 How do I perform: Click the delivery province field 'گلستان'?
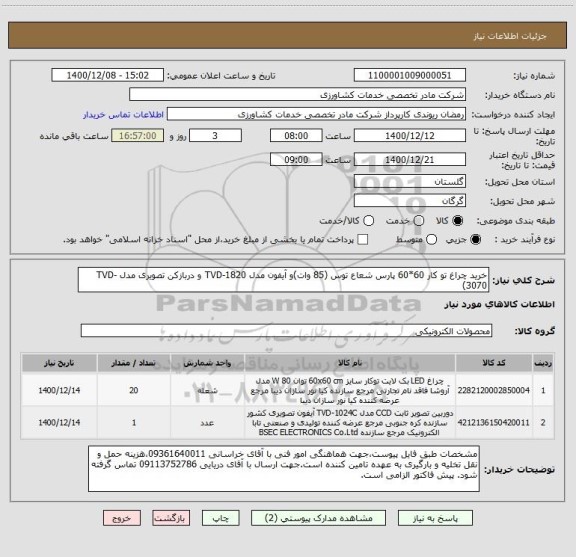coord(410,182)
